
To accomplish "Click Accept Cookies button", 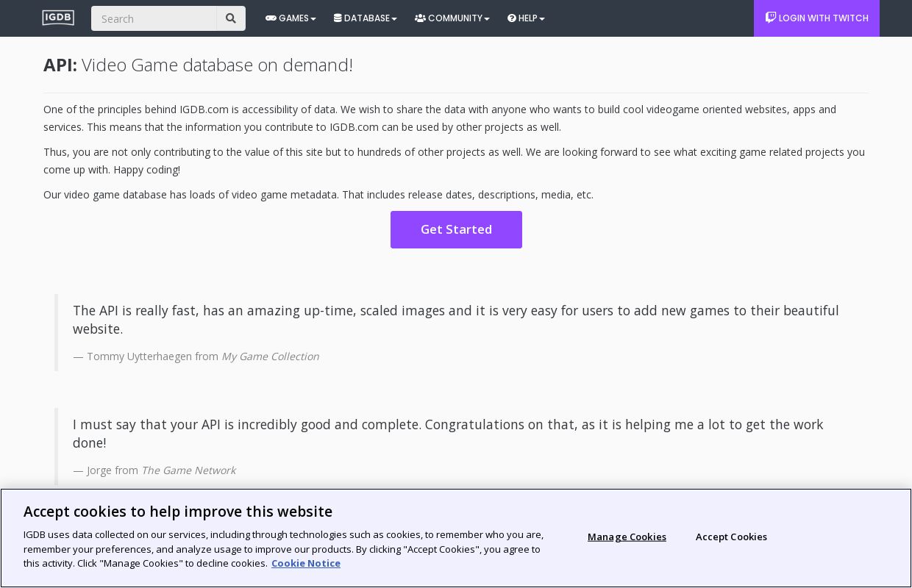I will (731, 537).
